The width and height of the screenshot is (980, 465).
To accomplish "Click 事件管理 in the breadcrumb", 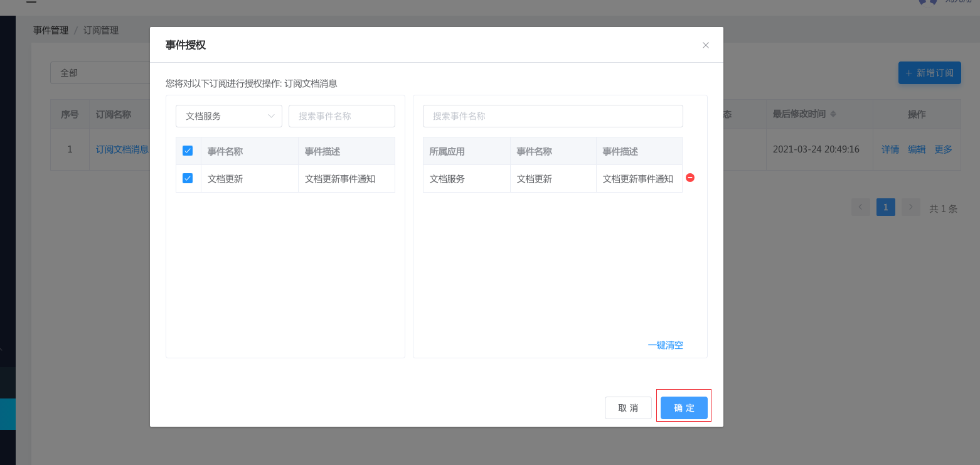I will coord(51,30).
